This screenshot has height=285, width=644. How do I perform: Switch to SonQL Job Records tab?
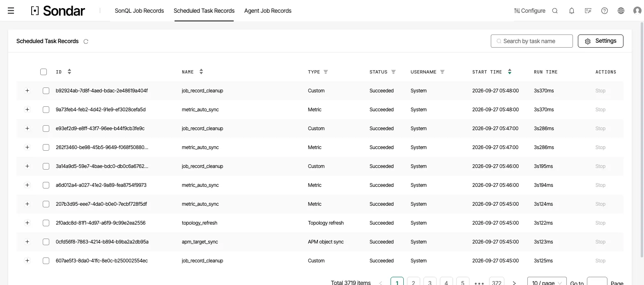tap(139, 11)
